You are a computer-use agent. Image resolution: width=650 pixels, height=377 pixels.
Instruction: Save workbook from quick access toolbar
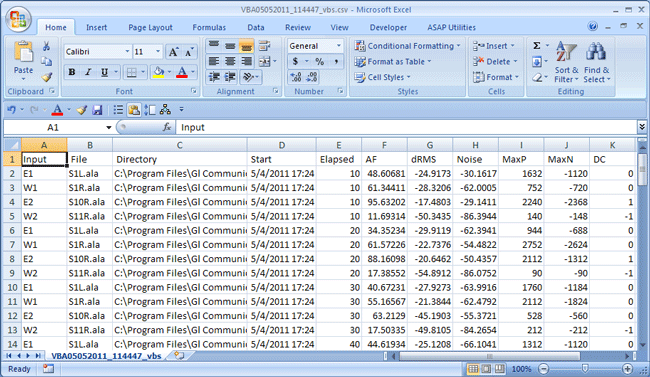point(97,109)
